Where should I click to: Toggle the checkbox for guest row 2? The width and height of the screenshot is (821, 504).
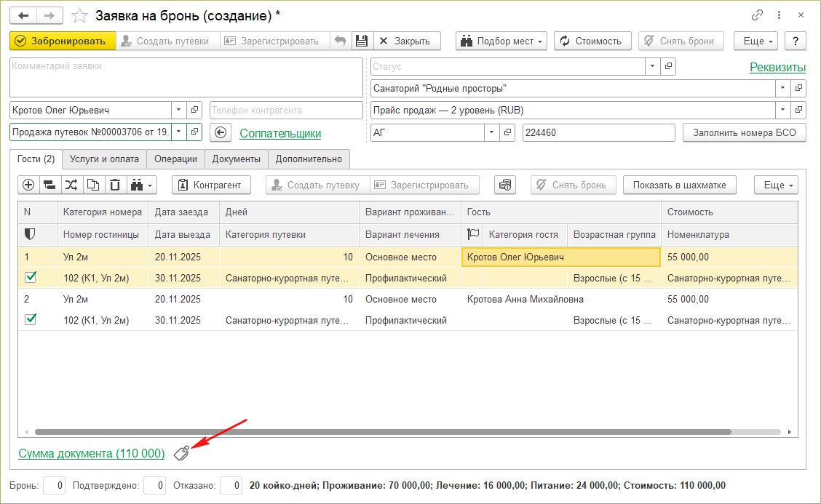[x=31, y=320]
